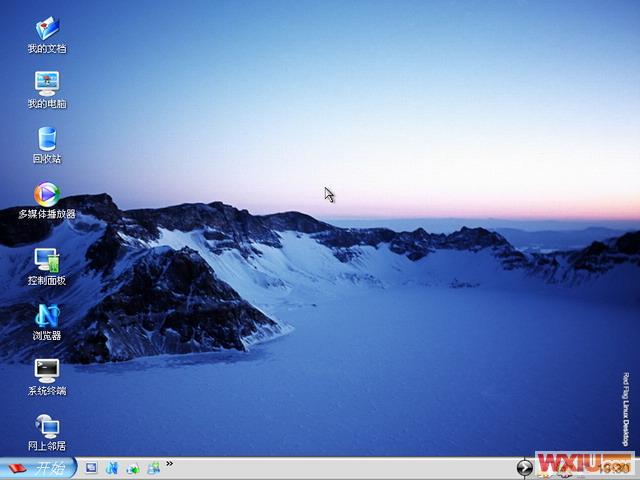This screenshot has width=640, height=480.
Task: Click the fourth quick launch network icon
Action: click(153, 468)
